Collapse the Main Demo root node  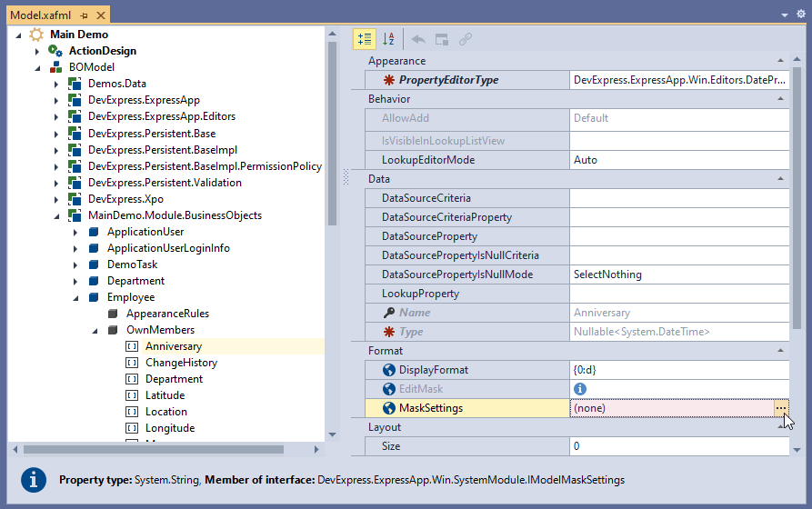coord(19,35)
